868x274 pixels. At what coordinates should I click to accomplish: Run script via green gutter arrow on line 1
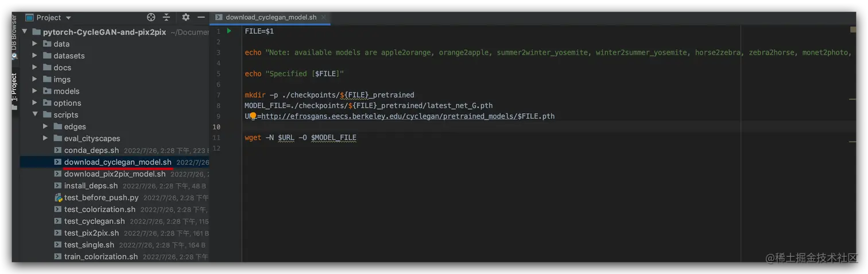229,31
